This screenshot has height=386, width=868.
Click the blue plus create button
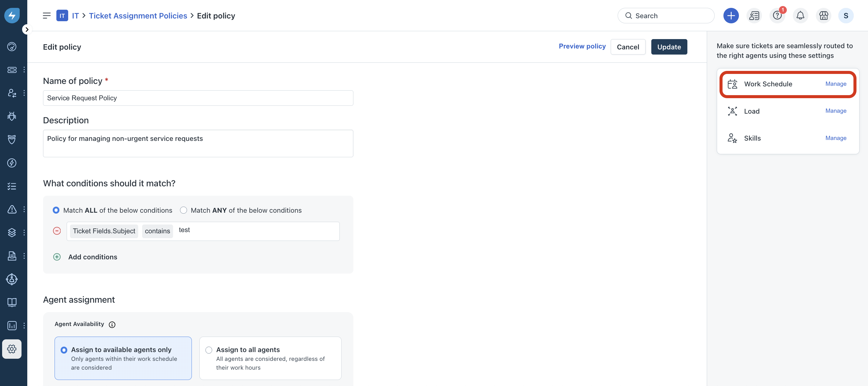[730, 15]
